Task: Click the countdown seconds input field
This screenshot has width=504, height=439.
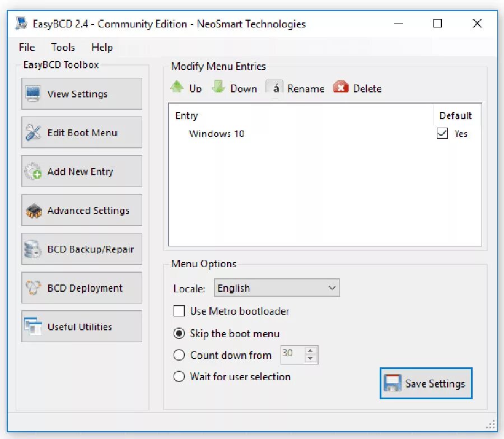Action: click(292, 355)
